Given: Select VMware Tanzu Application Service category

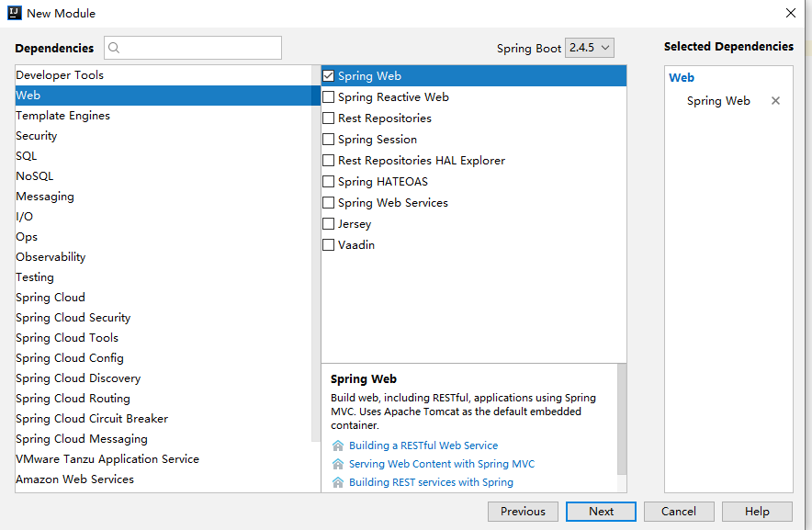Looking at the screenshot, I should point(164,459).
